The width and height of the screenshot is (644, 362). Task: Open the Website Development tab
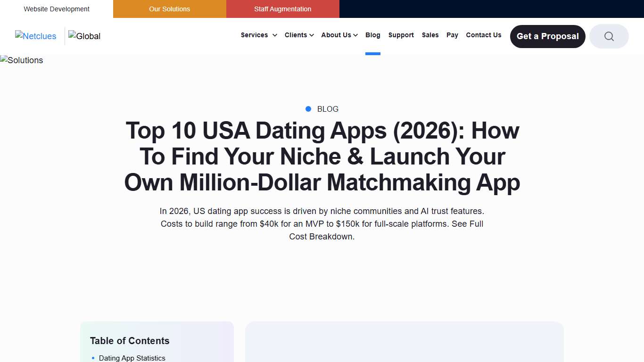coord(57,9)
